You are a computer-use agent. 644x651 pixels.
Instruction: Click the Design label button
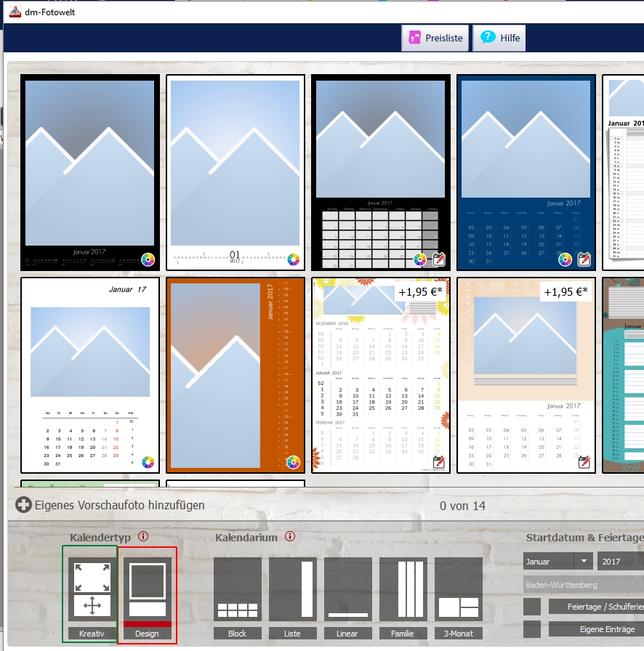[148, 633]
